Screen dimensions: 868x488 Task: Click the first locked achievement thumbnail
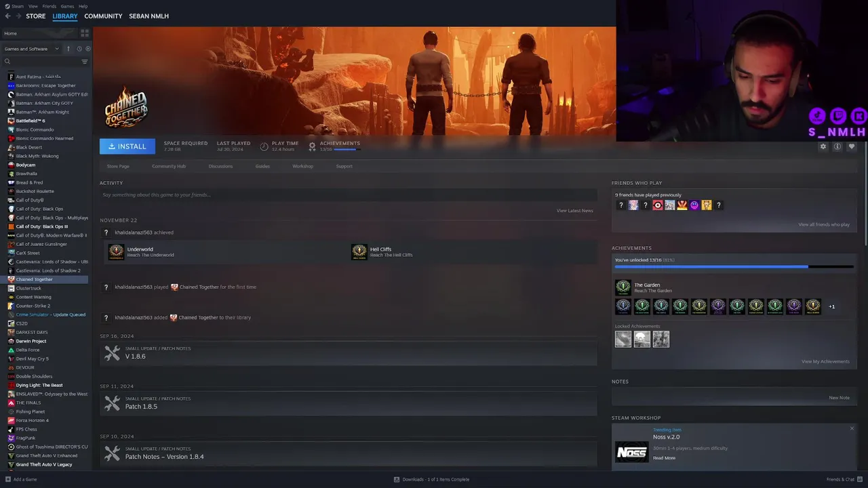623,339
